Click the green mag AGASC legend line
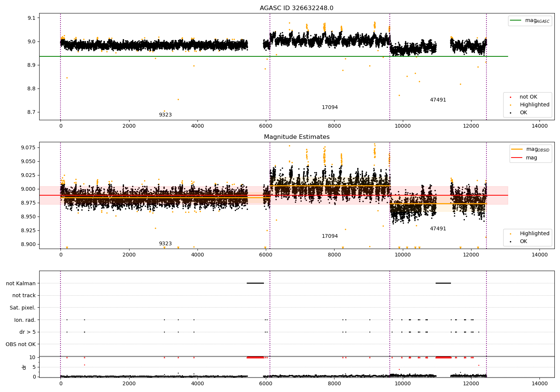Image resolution: width=560 pixels, height=392 pixels. tap(516, 21)
